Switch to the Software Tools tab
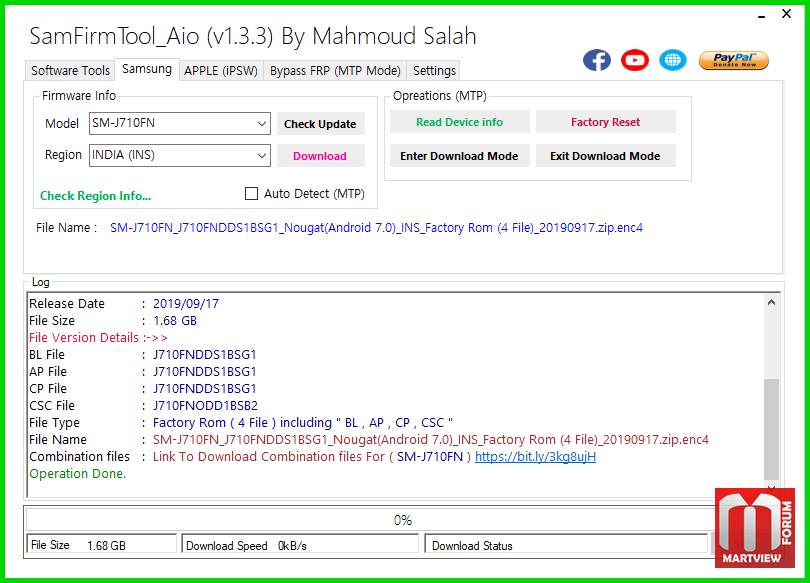The height and width of the screenshot is (583, 810). (x=70, y=71)
